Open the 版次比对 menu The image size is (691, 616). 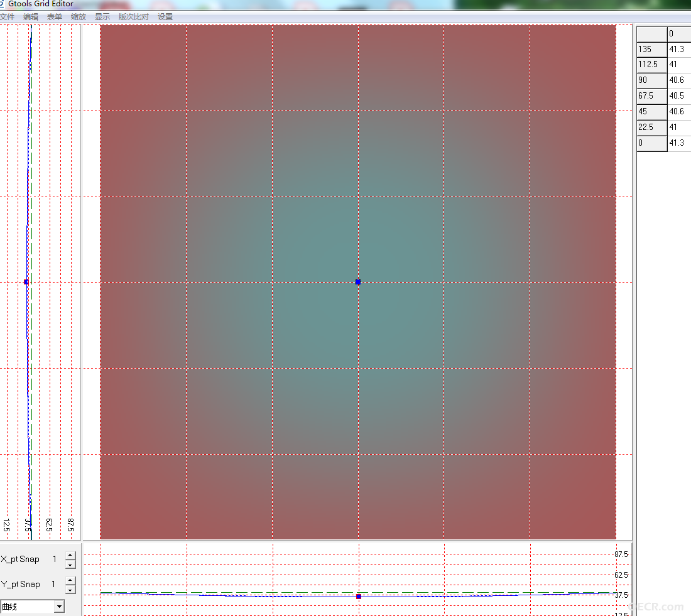(x=134, y=17)
